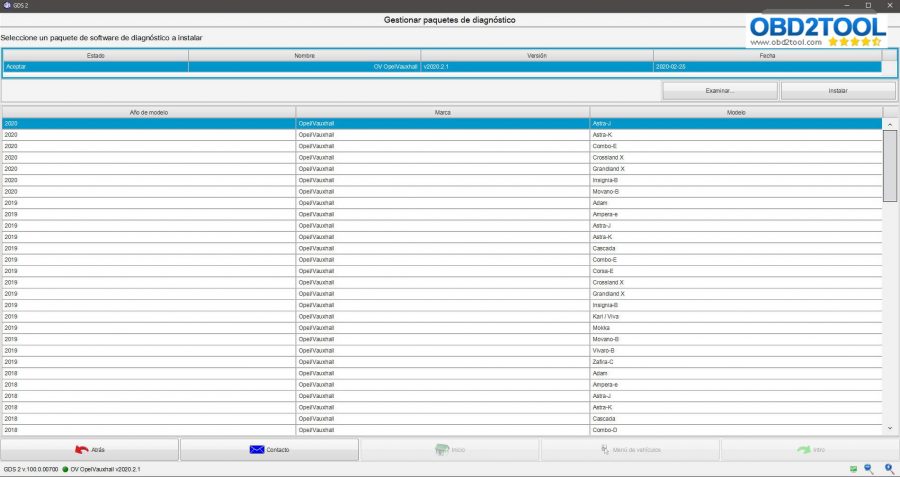This screenshot has height=477, width=900.
Task: Select the OV Opel/Vauxhall package name cell
Action: coord(304,67)
